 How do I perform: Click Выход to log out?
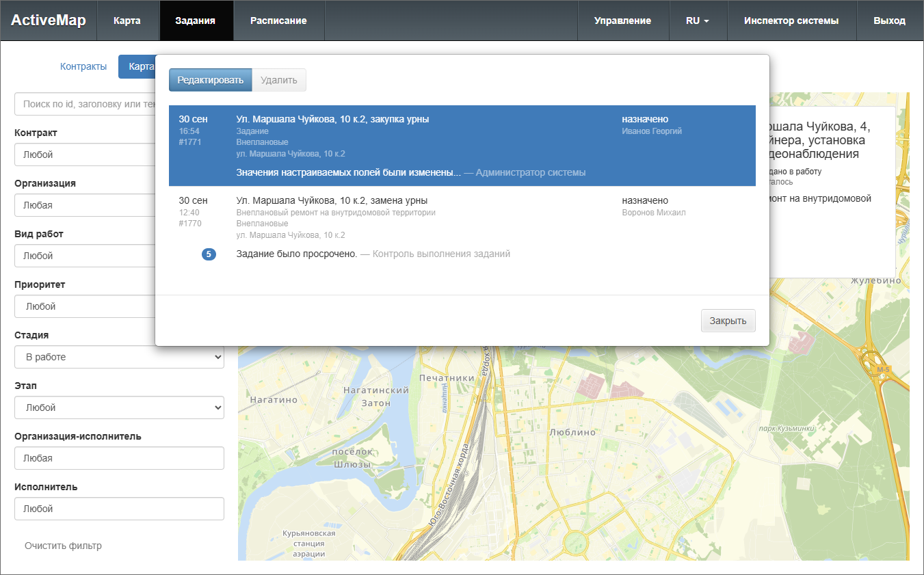coord(889,21)
